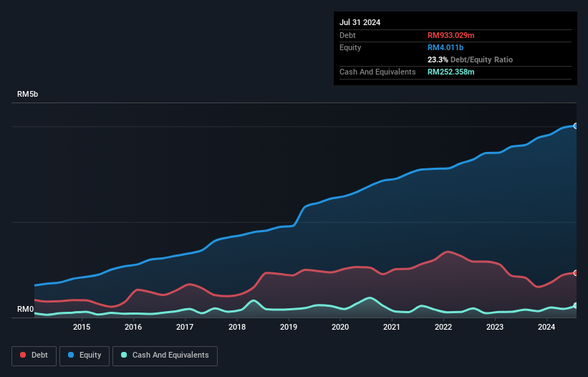
Task: Toggle the Debt series legend button
Action: click(x=34, y=355)
